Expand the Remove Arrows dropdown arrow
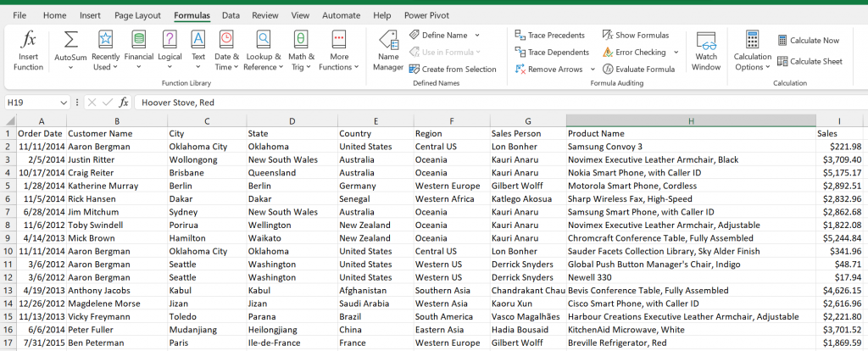Image resolution: width=868 pixels, height=351 pixels. click(x=593, y=70)
